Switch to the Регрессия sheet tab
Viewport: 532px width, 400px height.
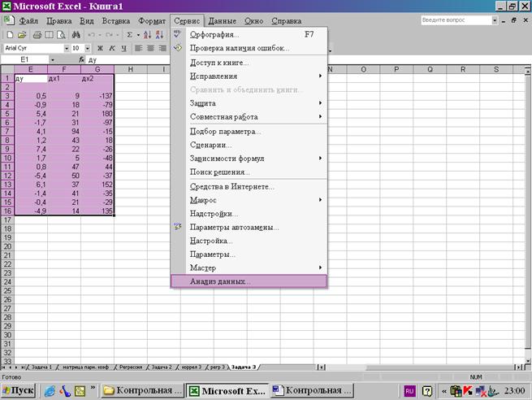[131, 367]
